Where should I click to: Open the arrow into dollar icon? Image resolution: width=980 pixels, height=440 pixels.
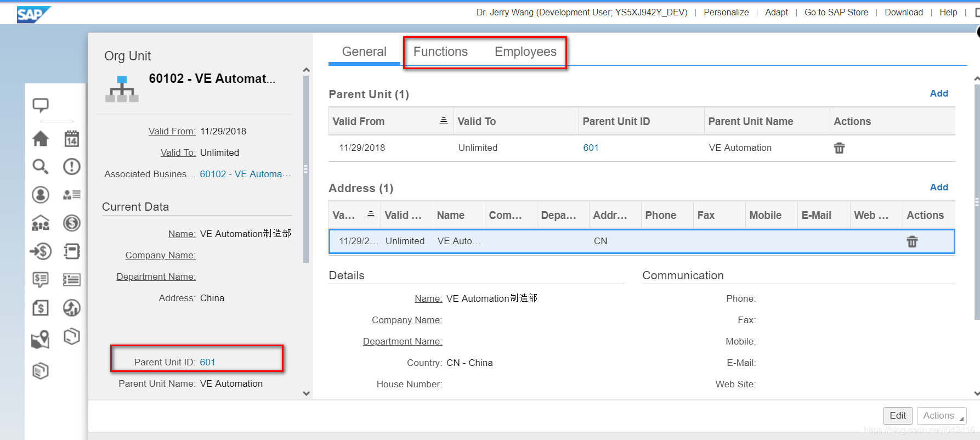coord(41,251)
